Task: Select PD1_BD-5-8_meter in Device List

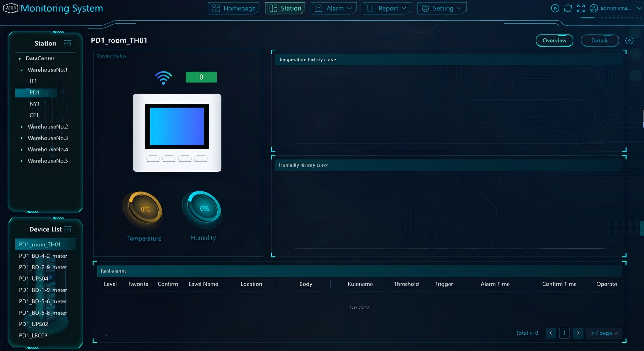Action: (43, 313)
